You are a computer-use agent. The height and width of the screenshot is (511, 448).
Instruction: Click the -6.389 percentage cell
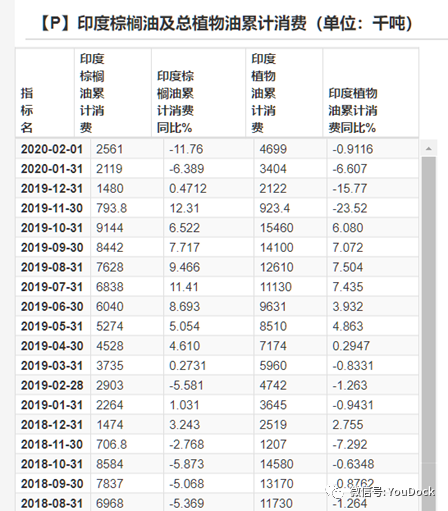[209, 169]
